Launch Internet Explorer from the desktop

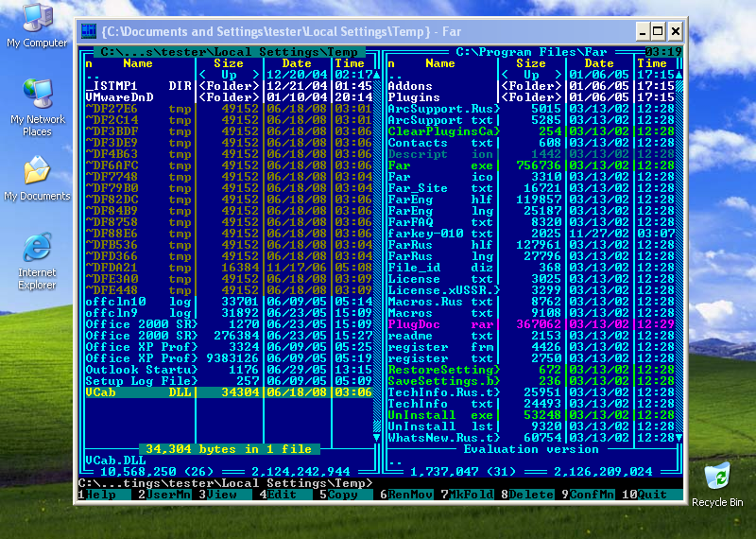tap(37, 261)
